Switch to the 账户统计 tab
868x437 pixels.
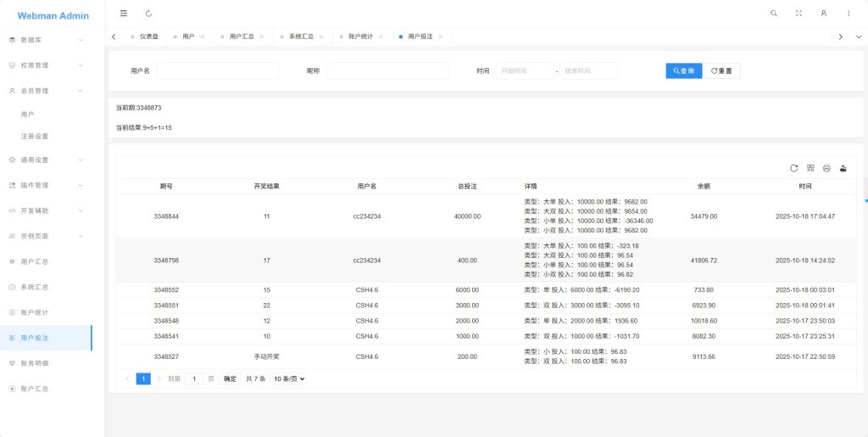(x=360, y=36)
